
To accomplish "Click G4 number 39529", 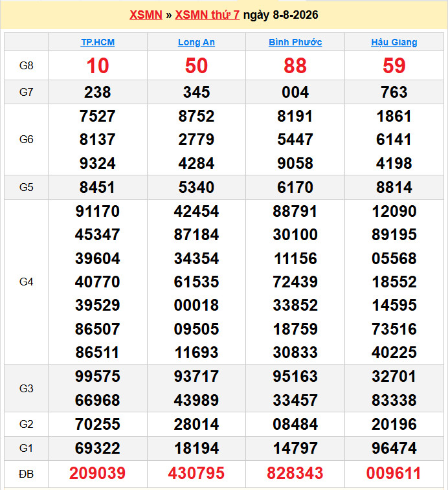I will tap(98, 305).
